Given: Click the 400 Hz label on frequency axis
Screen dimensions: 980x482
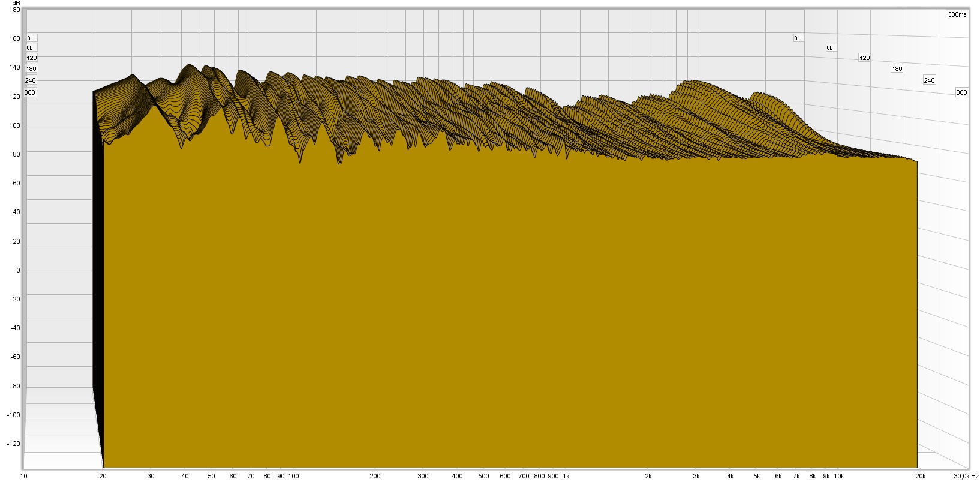Looking at the screenshot, I should [458, 477].
